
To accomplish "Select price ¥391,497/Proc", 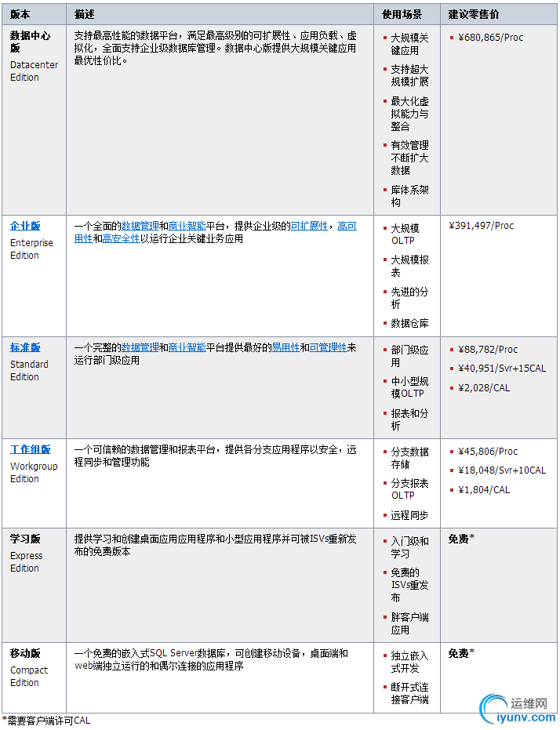I will [x=482, y=226].
